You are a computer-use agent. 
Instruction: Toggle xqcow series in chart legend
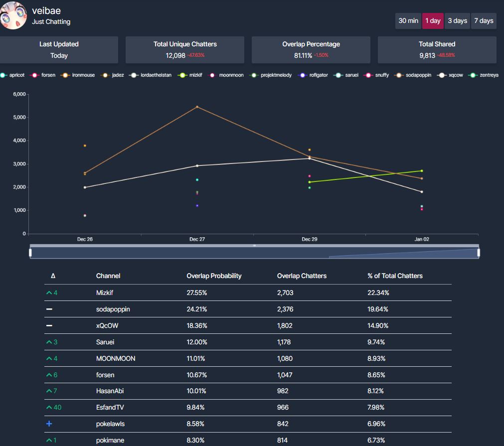[450, 75]
